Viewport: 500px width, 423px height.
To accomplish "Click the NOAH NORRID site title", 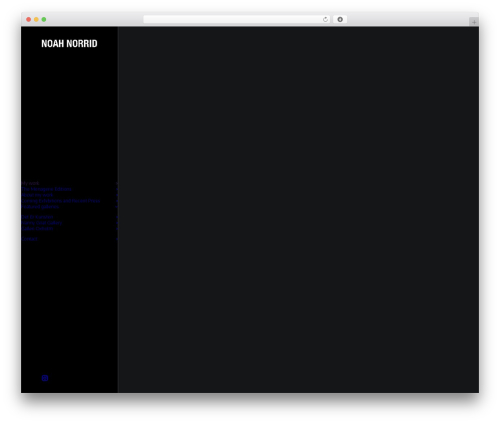I will [69, 44].
